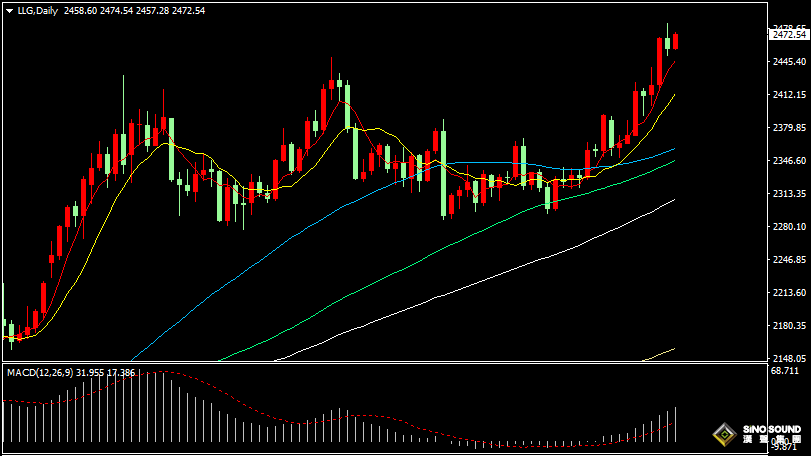Screen dimensions: 811x456
Task: Click the 2445.40 price axis label
Action: click(788, 62)
